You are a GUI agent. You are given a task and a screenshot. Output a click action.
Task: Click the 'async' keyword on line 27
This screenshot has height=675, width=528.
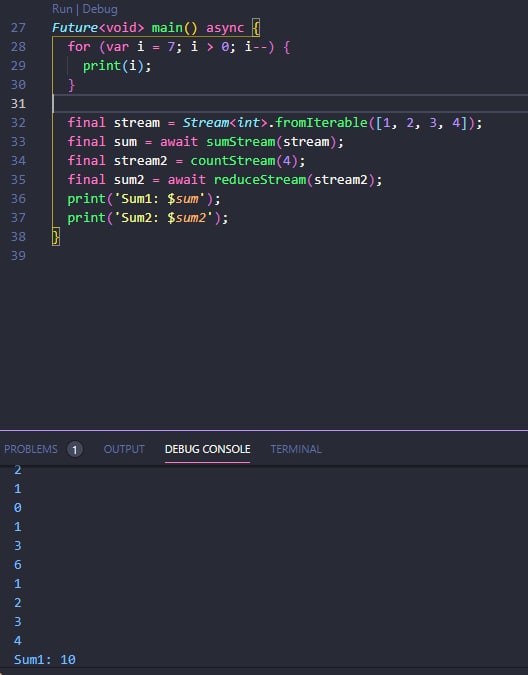click(x=225, y=28)
